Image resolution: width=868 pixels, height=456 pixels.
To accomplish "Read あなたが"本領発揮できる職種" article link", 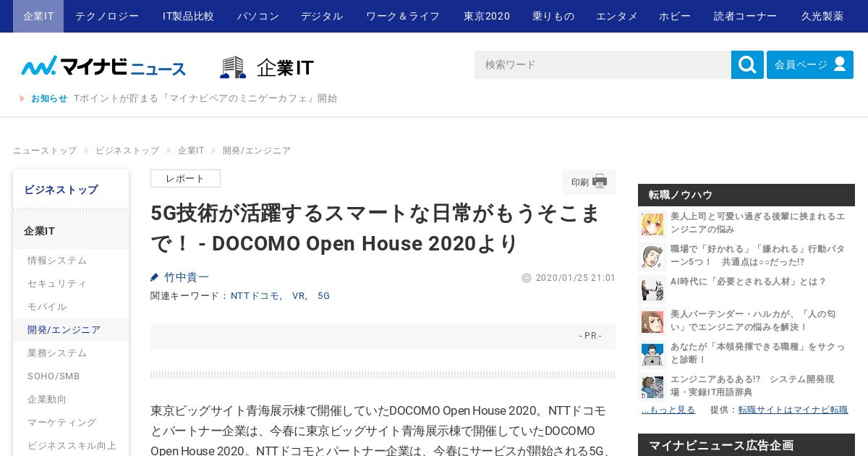I will (x=757, y=353).
